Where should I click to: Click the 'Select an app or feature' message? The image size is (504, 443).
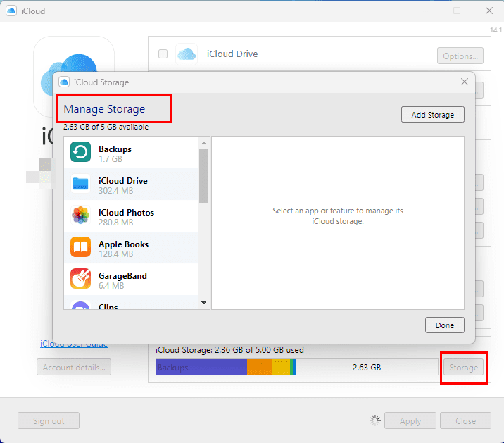click(338, 216)
